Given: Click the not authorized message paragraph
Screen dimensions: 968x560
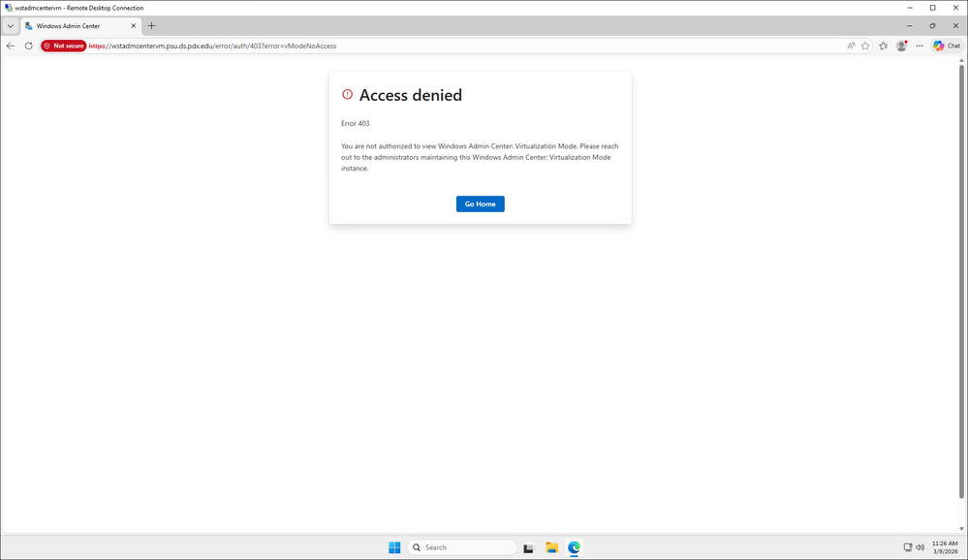Looking at the screenshot, I should pyautogui.click(x=480, y=158).
